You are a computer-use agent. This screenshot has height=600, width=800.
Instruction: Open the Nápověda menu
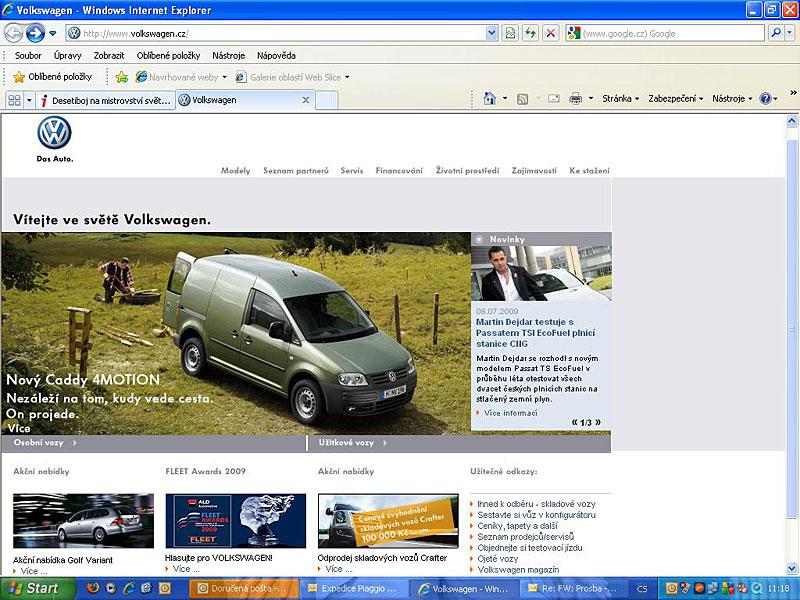coord(276,56)
